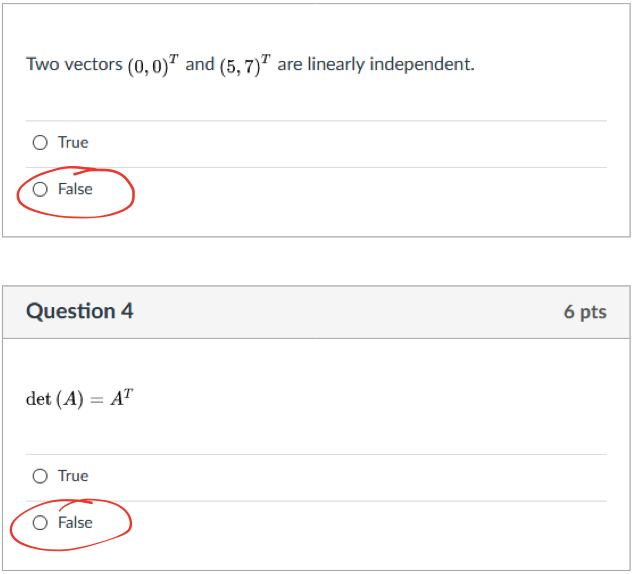Select the True radio button for linearly independent vectors
634x574 pixels.
[x=40, y=143]
